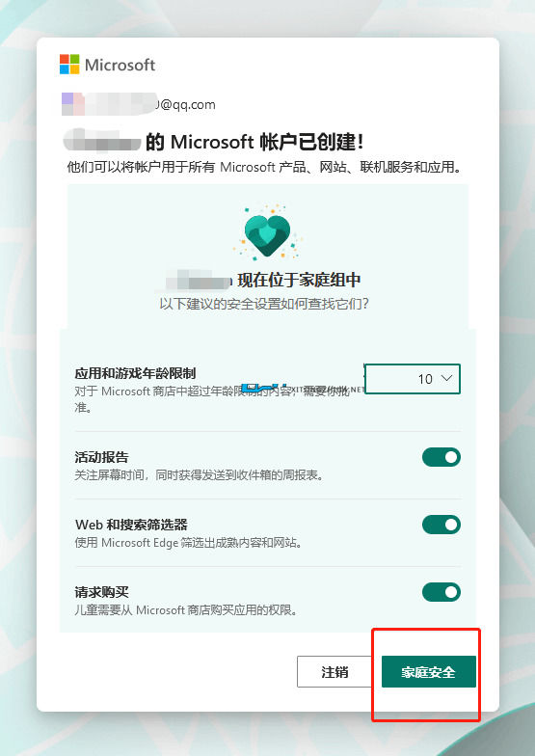Click the blurred email address ending @qq.com
The image size is (535, 756).
pyautogui.click(x=139, y=104)
